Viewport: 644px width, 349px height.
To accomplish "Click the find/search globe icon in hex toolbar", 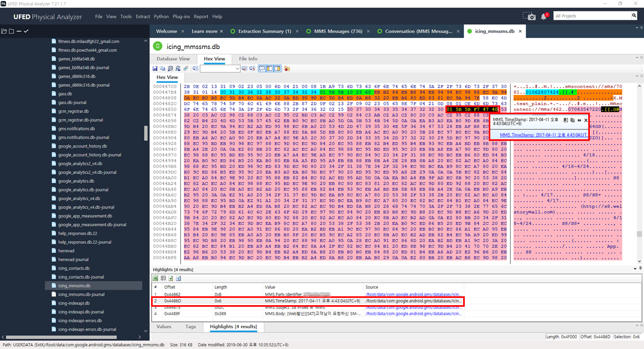I will pos(170,68).
